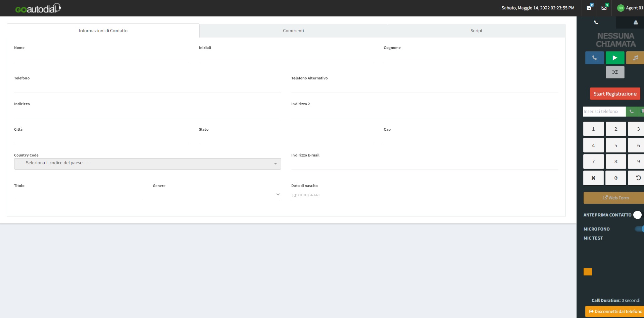Expand the Genere dropdown

tap(217, 195)
